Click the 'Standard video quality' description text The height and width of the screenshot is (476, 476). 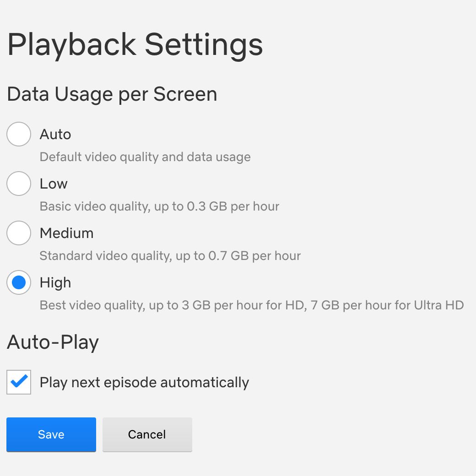pos(170,256)
